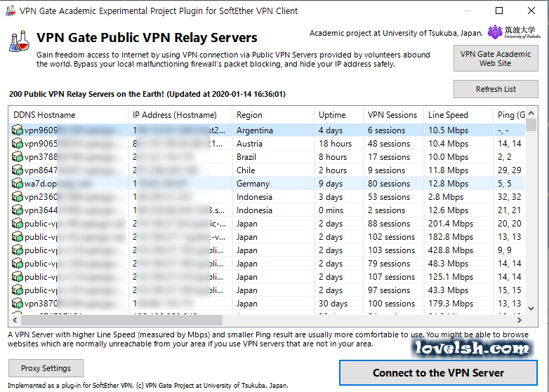
Task: Click server icon of vpn9065 Austria row
Action: (x=18, y=143)
